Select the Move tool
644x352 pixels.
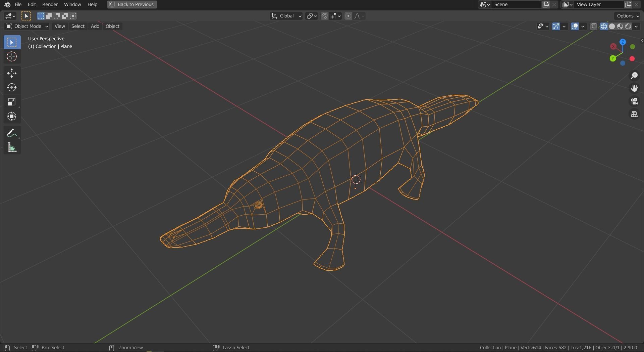click(x=12, y=73)
